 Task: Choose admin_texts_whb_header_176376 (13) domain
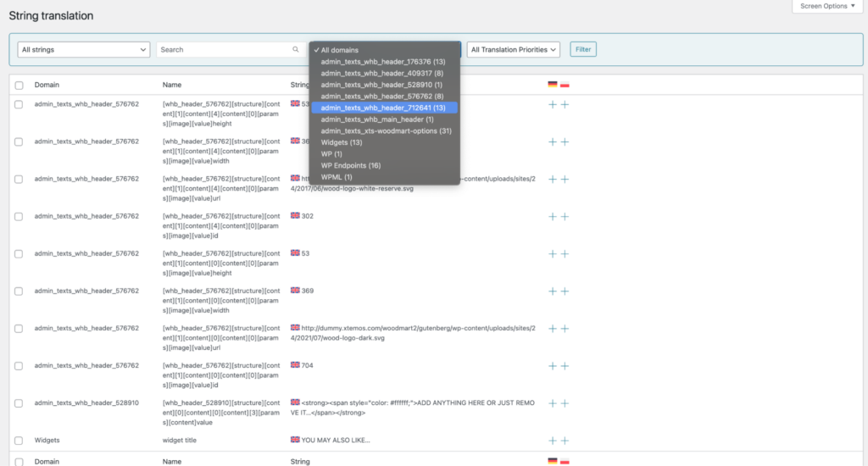tap(384, 62)
